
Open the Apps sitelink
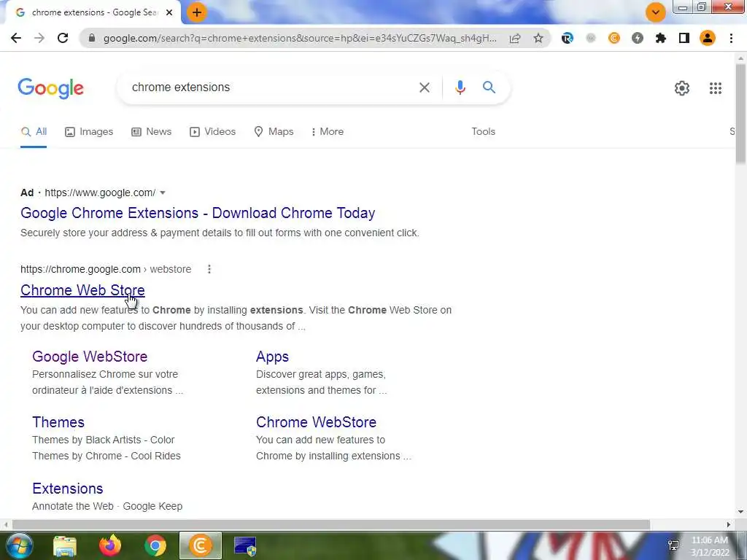point(272,357)
